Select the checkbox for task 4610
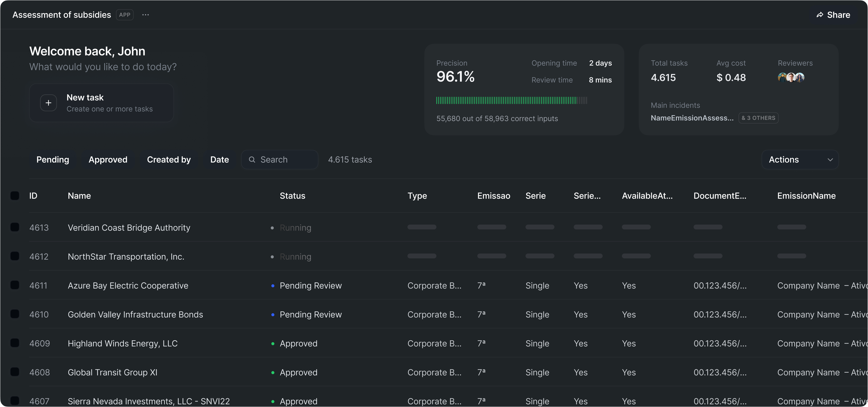The height and width of the screenshot is (407, 868). 15,314
